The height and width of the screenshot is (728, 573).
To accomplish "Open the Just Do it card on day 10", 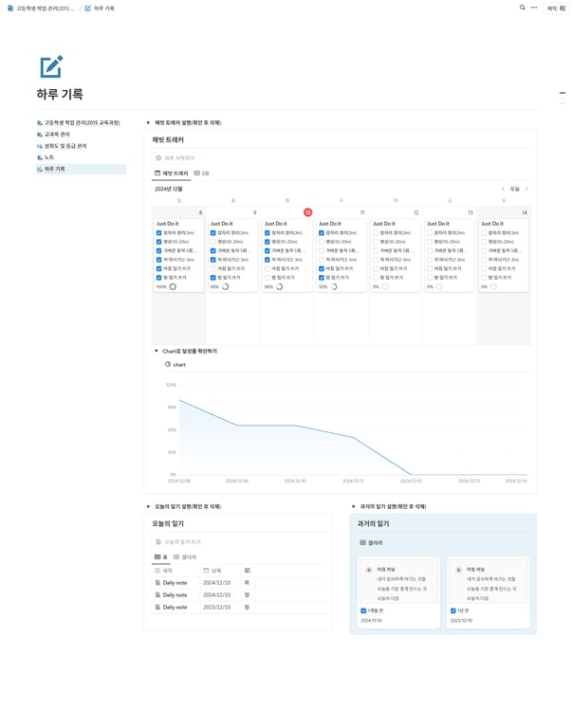I will pyautogui.click(x=286, y=255).
